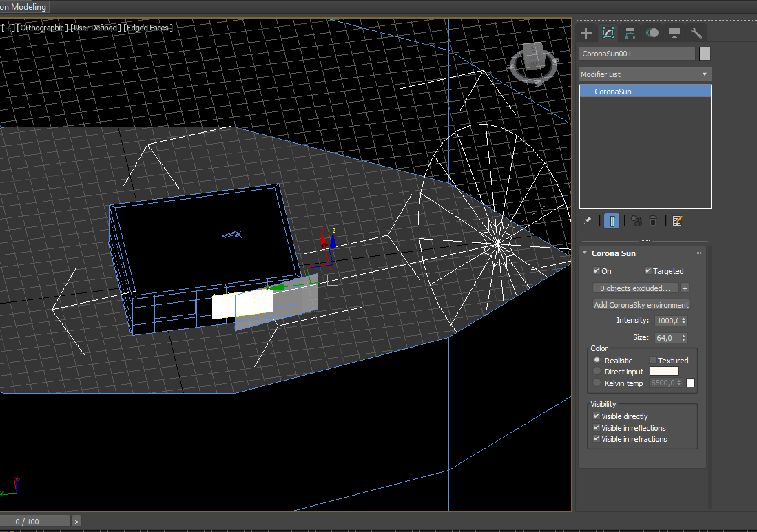Open the Utilities wrench tab
The height and width of the screenshot is (532, 757).
(696, 33)
